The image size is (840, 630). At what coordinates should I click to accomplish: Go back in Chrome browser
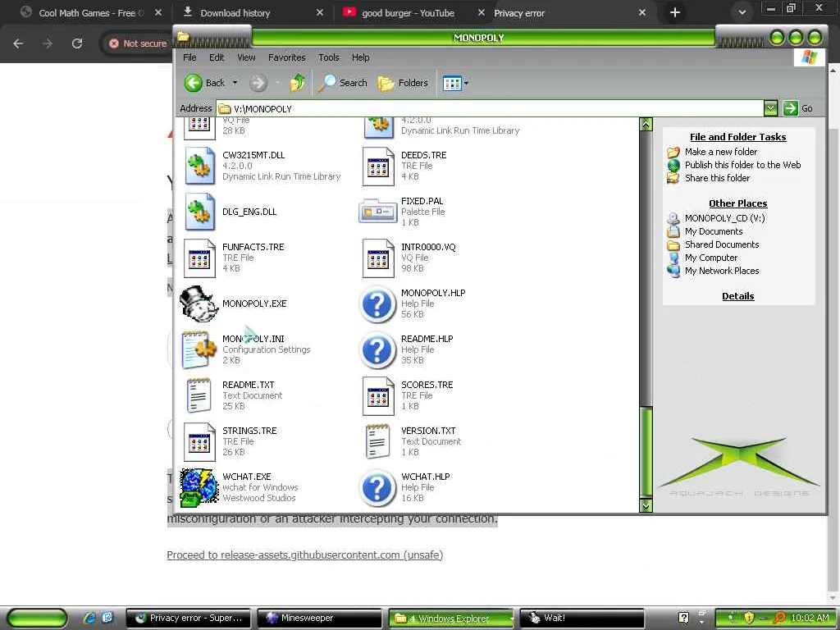[18, 43]
